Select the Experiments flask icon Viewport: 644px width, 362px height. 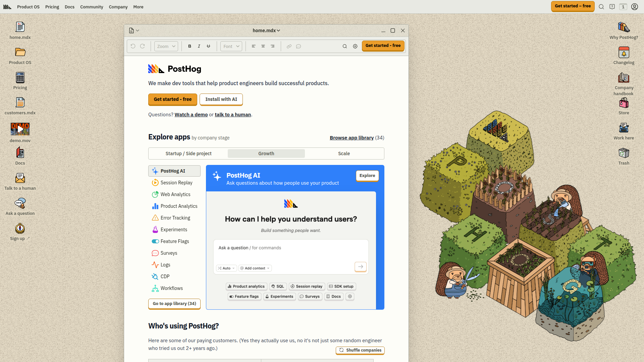pos(155,230)
